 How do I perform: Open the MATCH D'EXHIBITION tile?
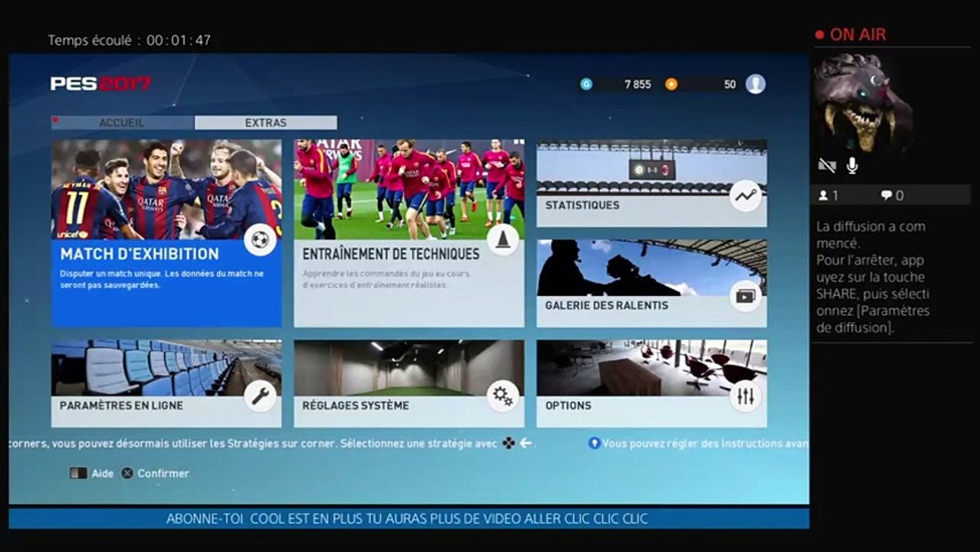(x=166, y=233)
